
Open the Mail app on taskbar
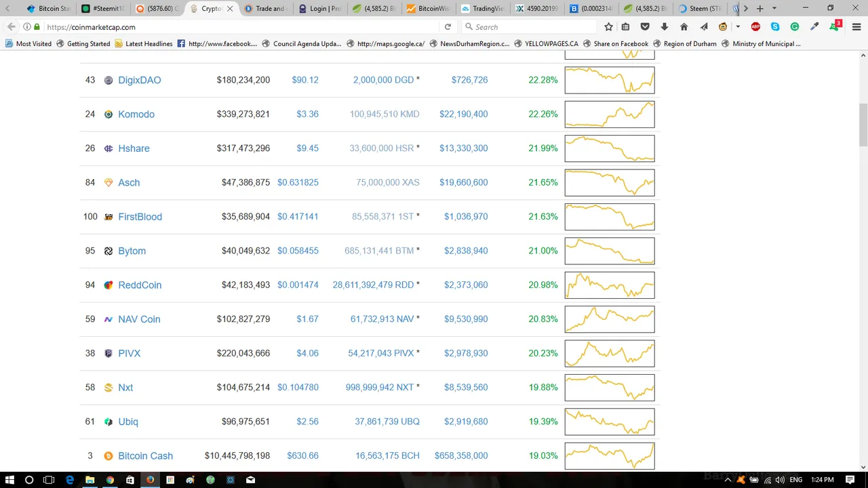pyautogui.click(x=251, y=480)
